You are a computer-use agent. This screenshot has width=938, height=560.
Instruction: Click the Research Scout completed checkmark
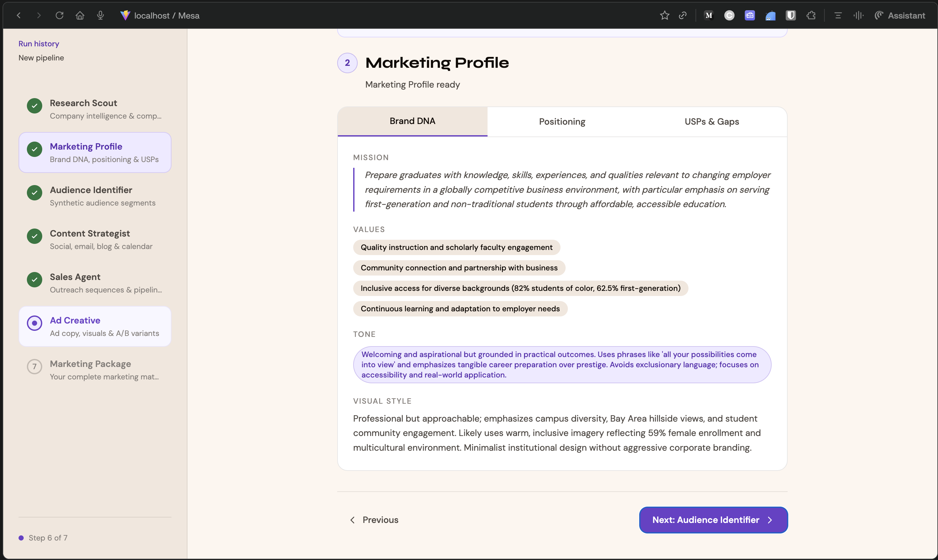34,106
